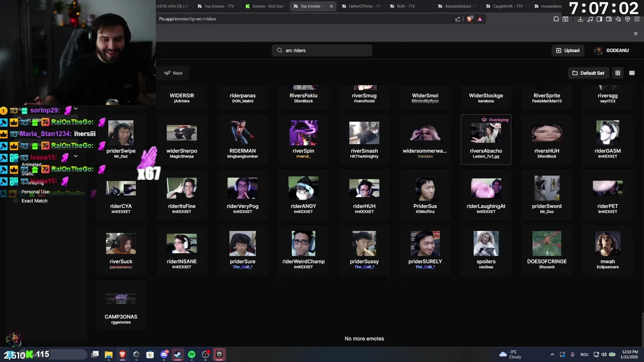Click the ROU keyboard language indicator

coord(584,354)
